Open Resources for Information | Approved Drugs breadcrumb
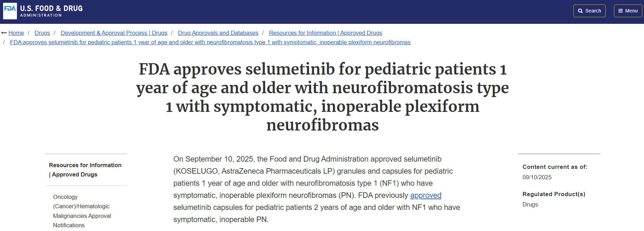The image size is (644, 231). tap(325, 33)
